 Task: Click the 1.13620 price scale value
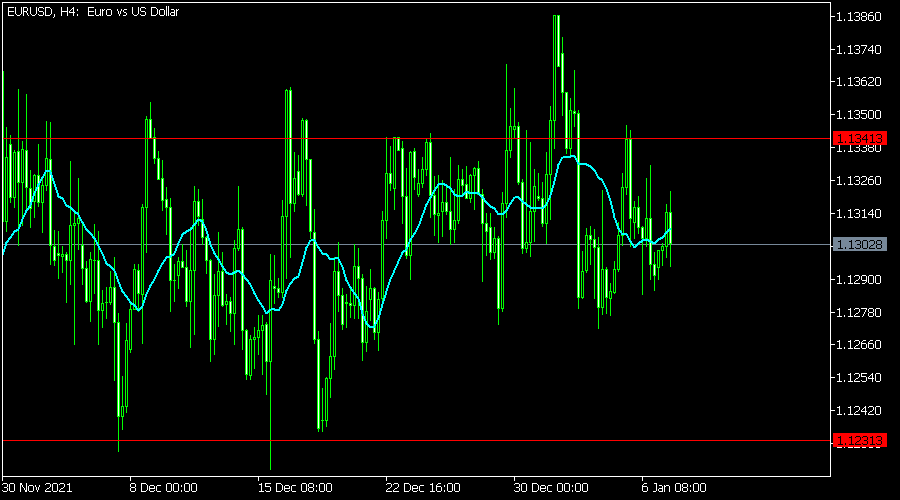[x=859, y=82]
